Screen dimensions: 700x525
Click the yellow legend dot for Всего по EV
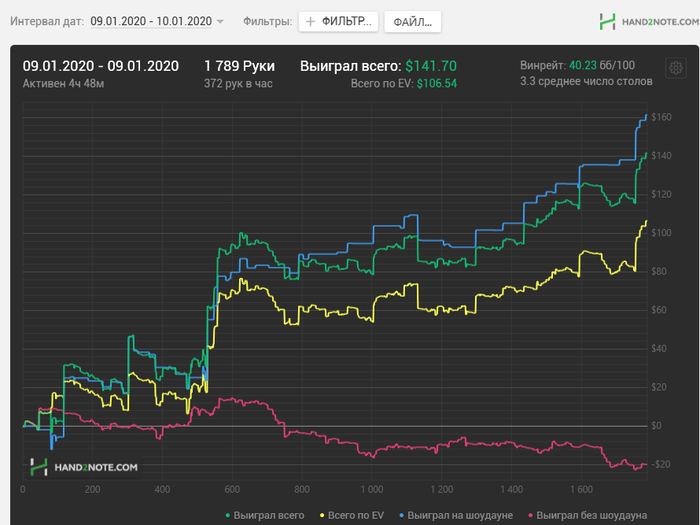pyautogui.click(x=322, y=516)
